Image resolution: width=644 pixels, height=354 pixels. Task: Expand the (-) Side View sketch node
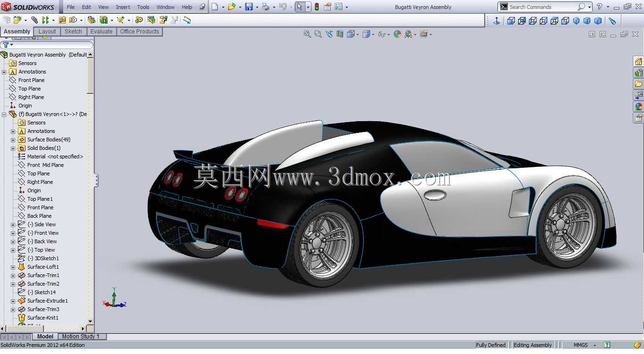pos(13,225)
